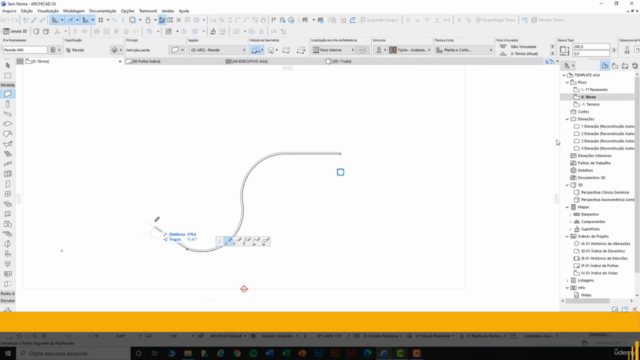Click the wall base offset field 0,0
Viewport: 640px width, 360px height.
coord(591,53)
